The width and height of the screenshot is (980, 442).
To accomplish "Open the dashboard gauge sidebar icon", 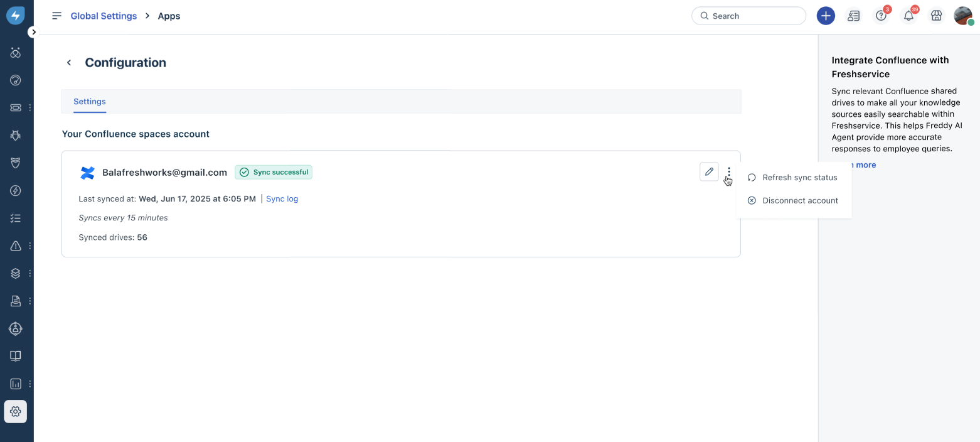I will coord(16,80).
